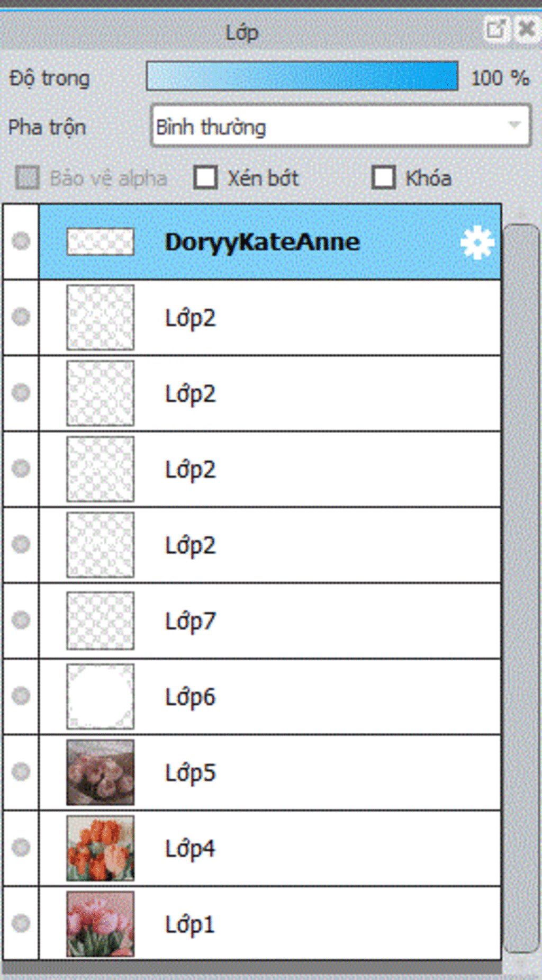Screen dimensions: 542x980
Task: Hide the Lớp7 layer visibility dot
Action: 21,620
